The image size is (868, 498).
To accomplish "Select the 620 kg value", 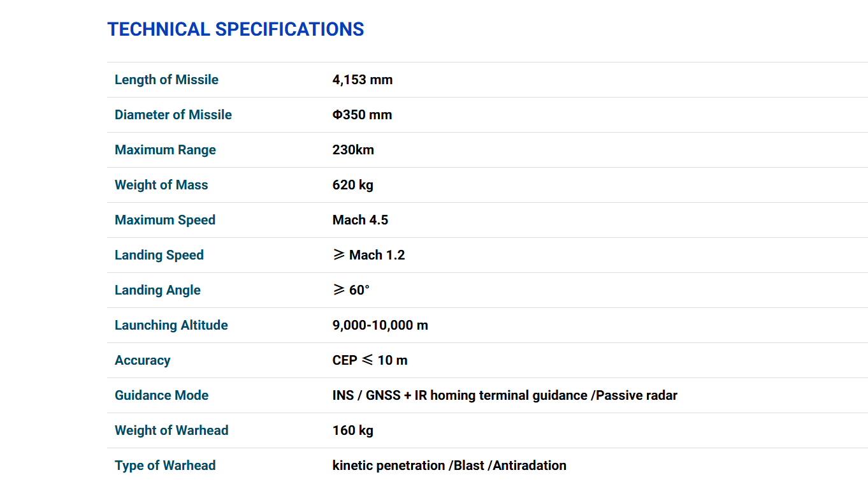I will (x=352, y=185).
